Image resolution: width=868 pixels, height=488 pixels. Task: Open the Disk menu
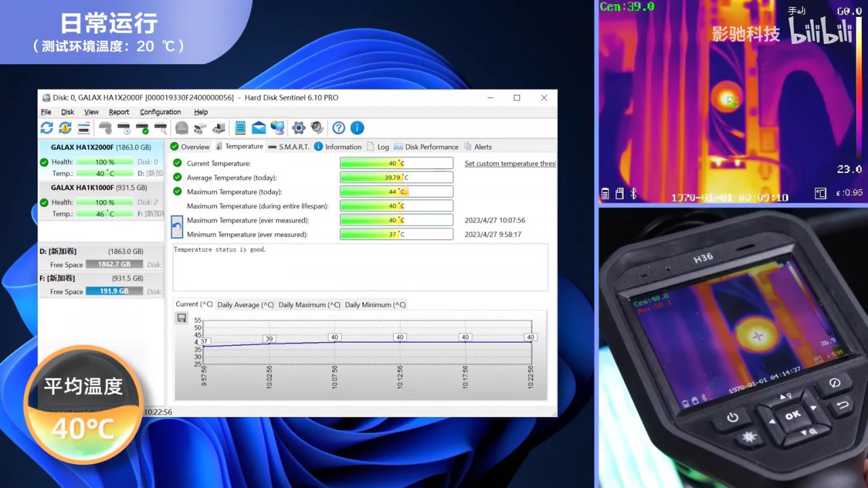(68, 112)
